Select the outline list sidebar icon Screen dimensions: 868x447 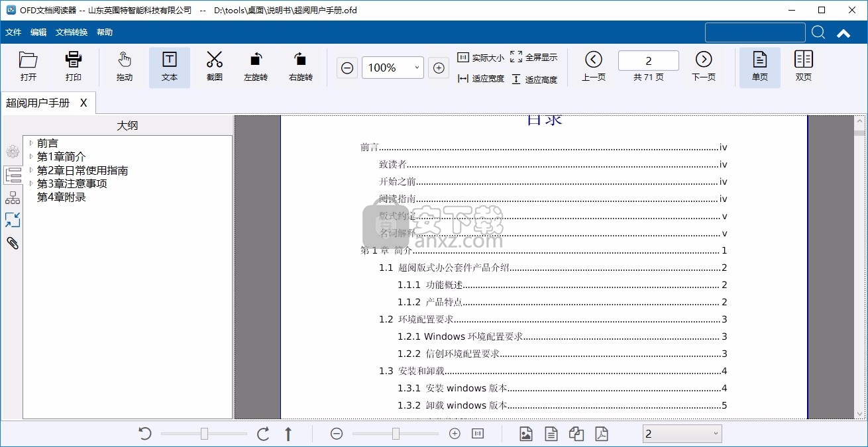click(13, 175)
